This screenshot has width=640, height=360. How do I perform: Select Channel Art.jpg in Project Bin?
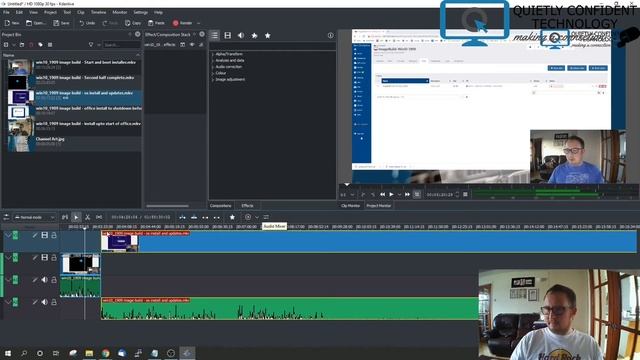coord(75,144)
